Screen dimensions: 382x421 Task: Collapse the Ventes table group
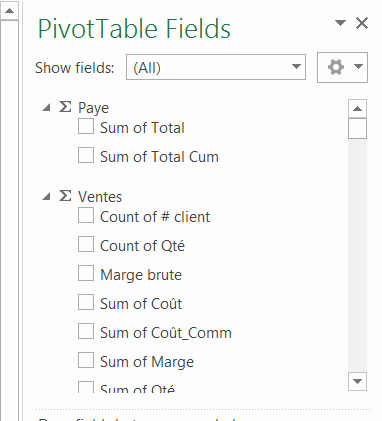click(x=46, y=196)
